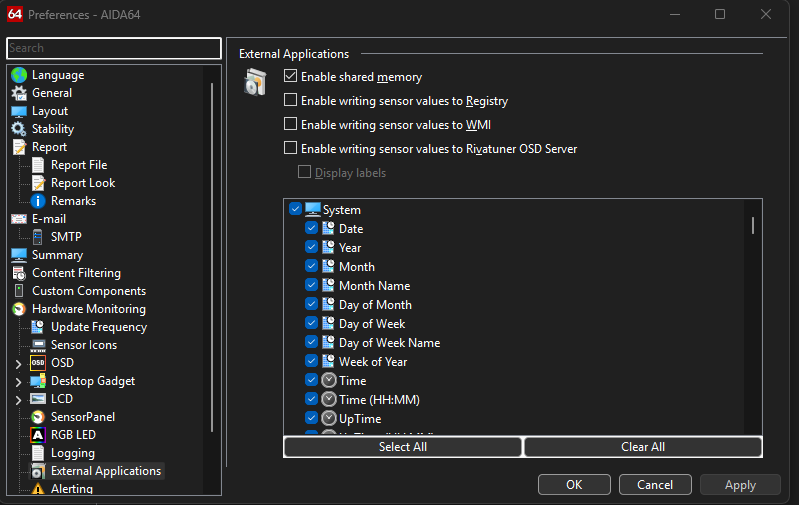Screen dimensions: 799x505
Task: Click the Summary computer icon
Action: point(19,255)
